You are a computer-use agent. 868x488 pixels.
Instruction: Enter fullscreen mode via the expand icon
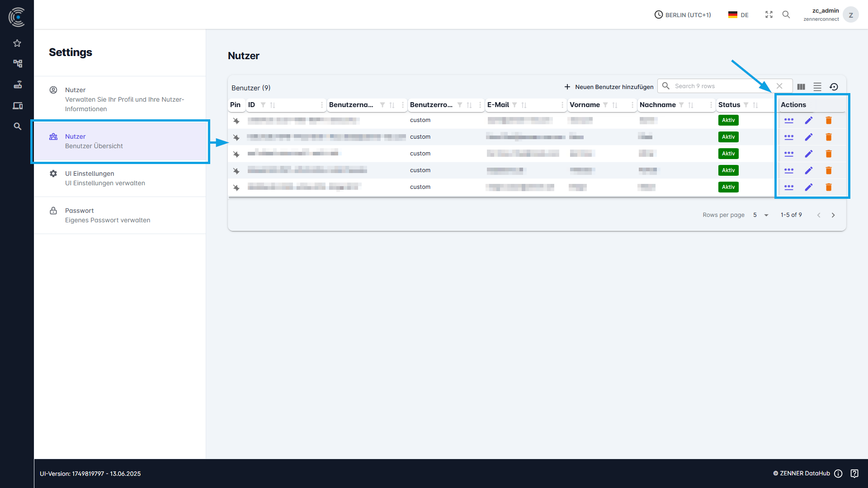769,14
